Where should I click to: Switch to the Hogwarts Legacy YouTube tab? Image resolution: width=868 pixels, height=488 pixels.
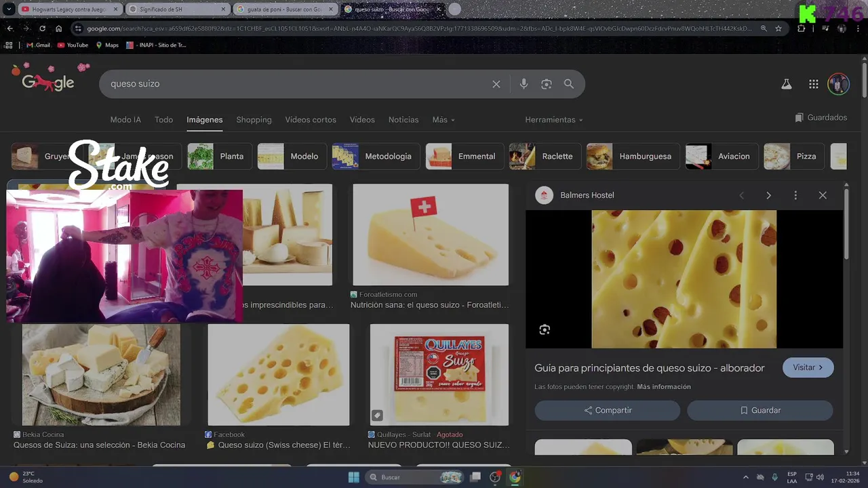70,9
